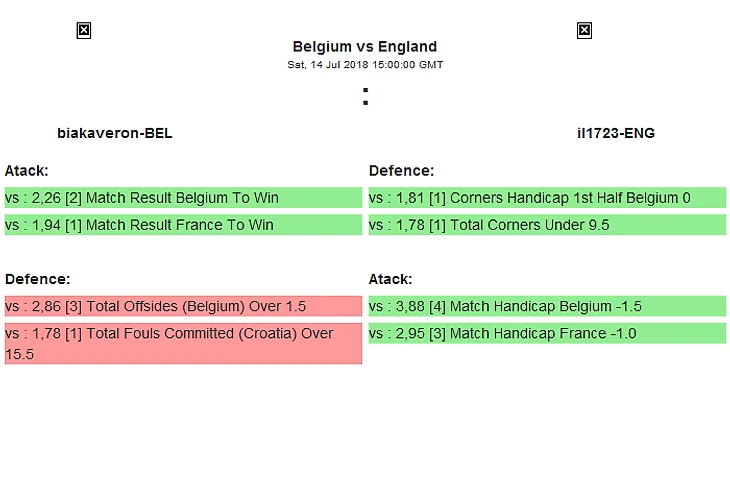Image resolution: width=730 pixels, height=480 pixels.
Task: Click the right Defence: heading
Action: [x=401, y=171]
